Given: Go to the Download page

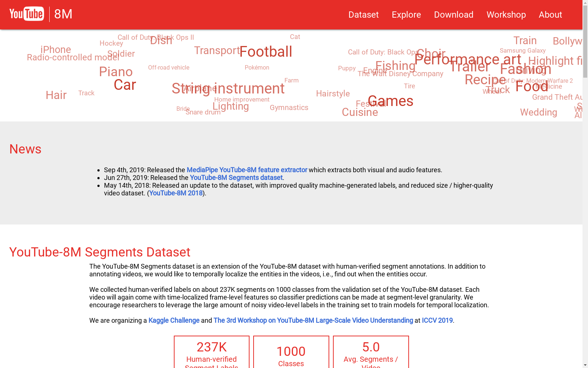Looking at the screenshot, I should pyautogui.click(x=454, y=15).
